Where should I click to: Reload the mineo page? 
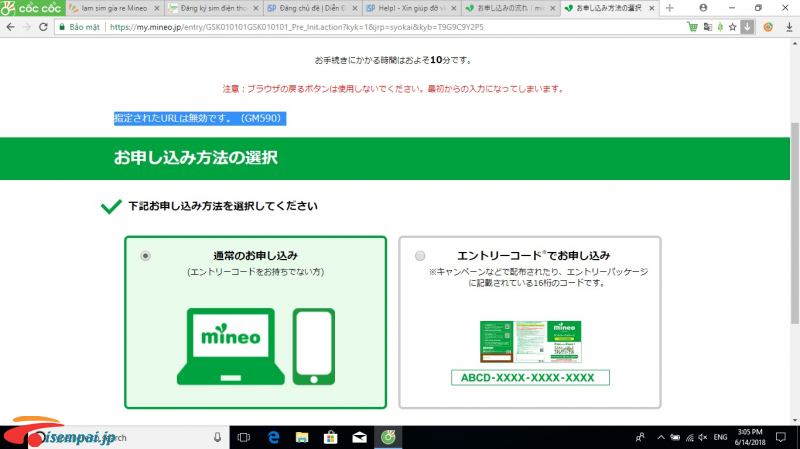(x=43, y=27)
